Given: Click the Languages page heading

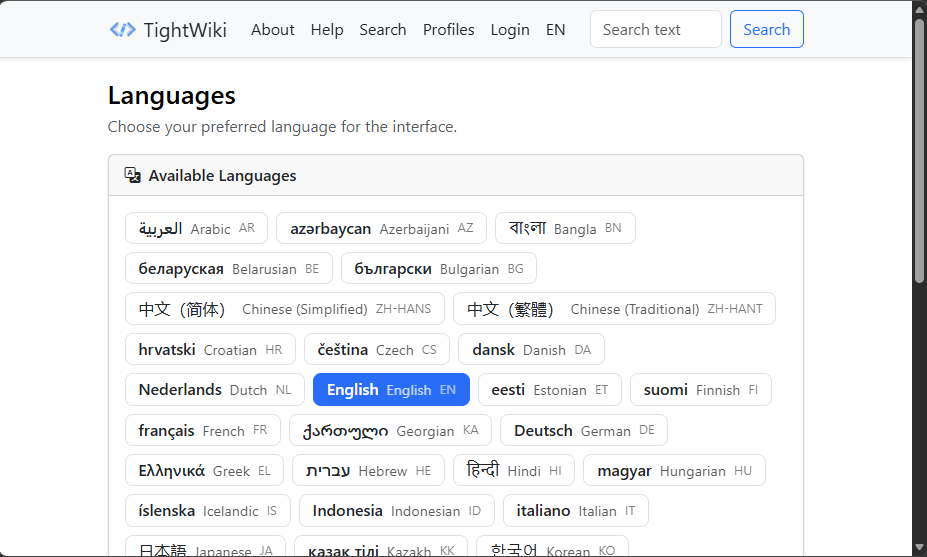Looking at the screenshot, I should point(171,96).
